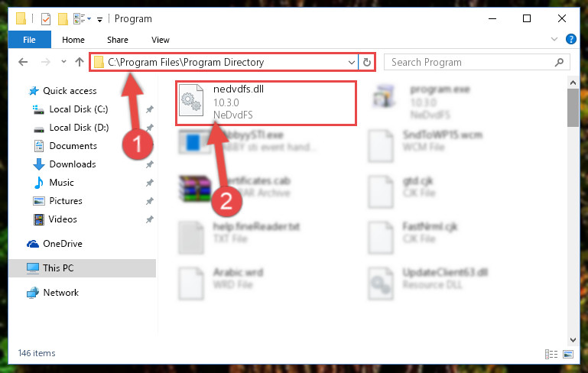Screen dimensions: 588x373
Task: Open the File menu tab
Action: pos(29,40)
